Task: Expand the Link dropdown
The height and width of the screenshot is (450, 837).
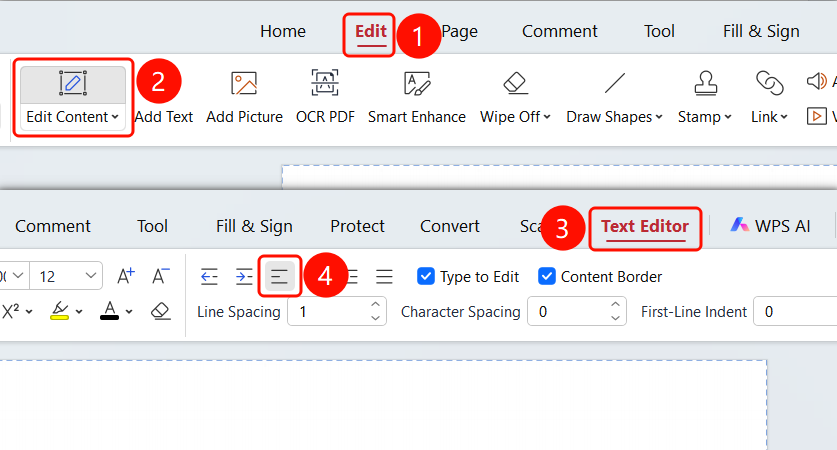Action: point(784,117)
